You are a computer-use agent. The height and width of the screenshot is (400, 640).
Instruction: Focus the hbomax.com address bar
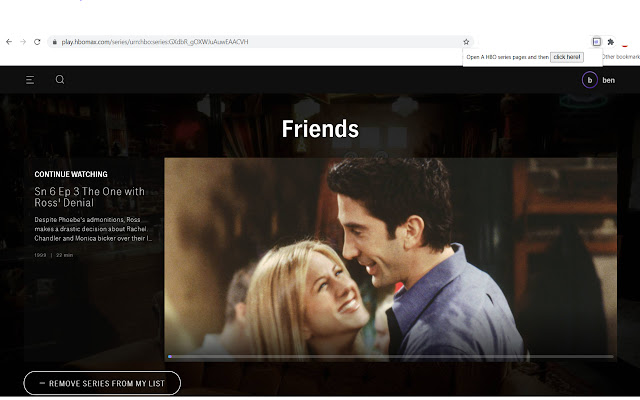click(260, 42)
